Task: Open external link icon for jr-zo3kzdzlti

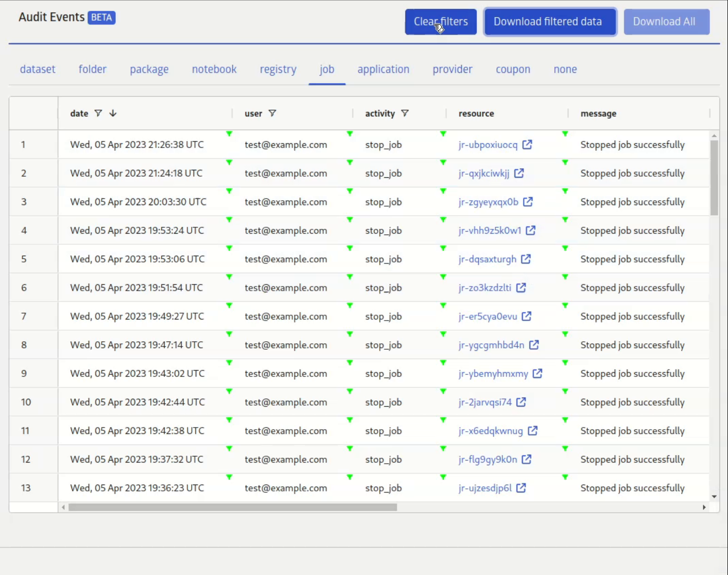Action: tap(521, 287)
